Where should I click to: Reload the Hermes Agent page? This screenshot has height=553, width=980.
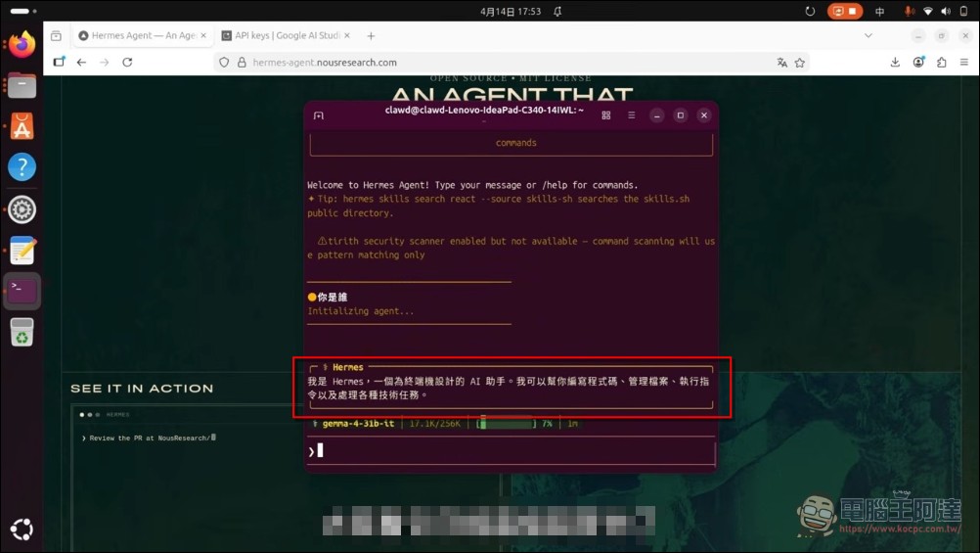[127, 62]
